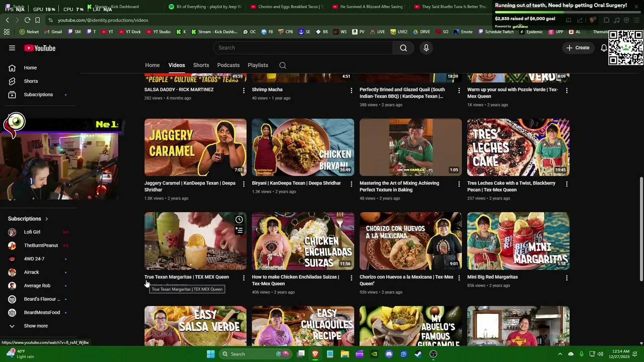Open Steam from the taskbar
Screen dimensions: 644x362
(x=418, y=354)
